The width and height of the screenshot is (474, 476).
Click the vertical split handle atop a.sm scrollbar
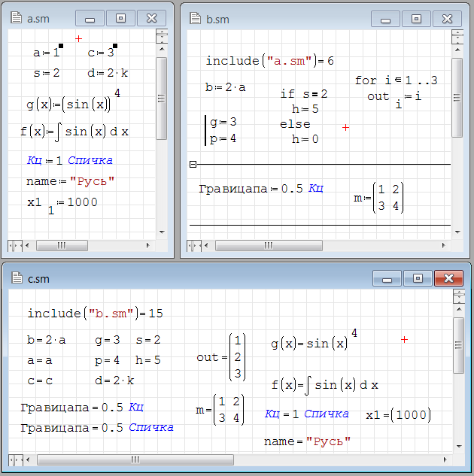(161, 33)
